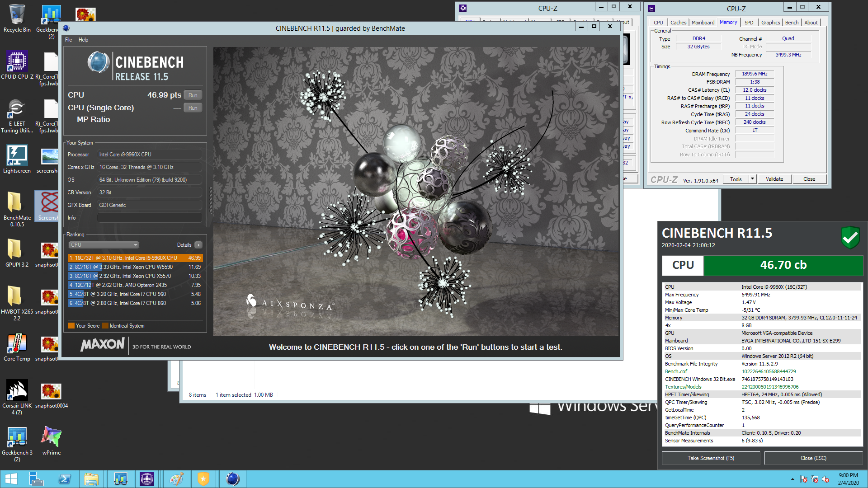Open the CPU ranking dropdown in Cinebench
The width and height of the screenshot is (868, 488).
point(104,245)
